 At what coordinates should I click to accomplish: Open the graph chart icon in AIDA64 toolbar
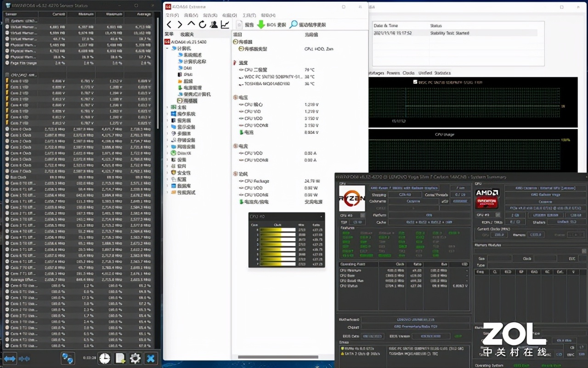[x=225, y=25]
